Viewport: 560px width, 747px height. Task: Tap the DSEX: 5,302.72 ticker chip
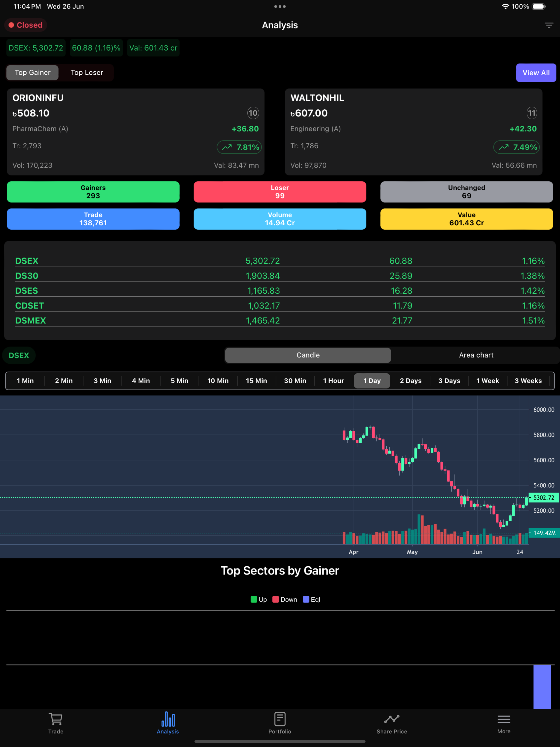pyautogui.click(x=36, y=48)
